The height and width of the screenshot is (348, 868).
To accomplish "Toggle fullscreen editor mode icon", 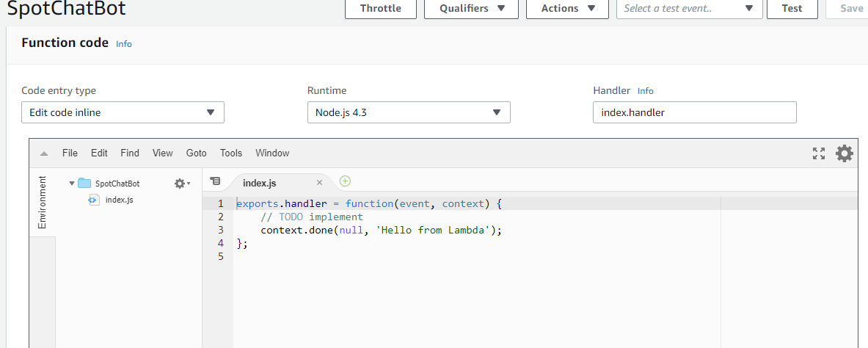I will [819, 153].
